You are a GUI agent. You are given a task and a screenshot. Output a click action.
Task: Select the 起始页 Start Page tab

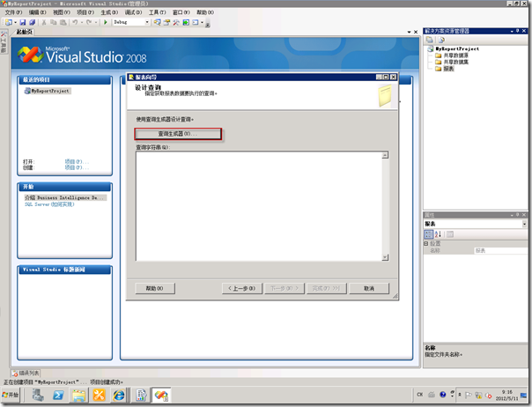tap(25, 32)
